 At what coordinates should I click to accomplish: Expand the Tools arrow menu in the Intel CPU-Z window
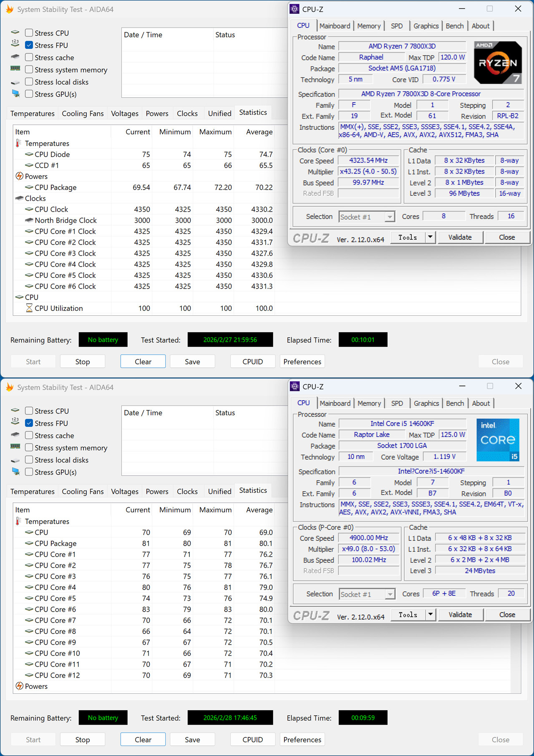pos(431,615)
